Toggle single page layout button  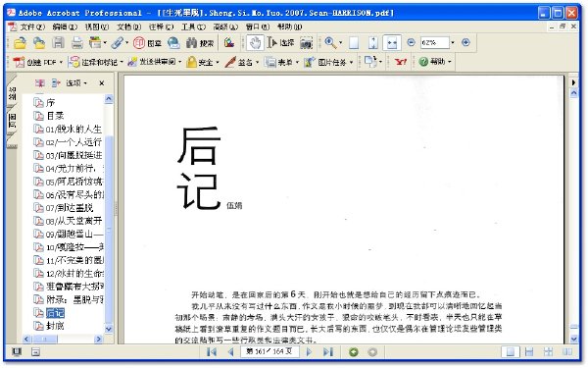[511, 352]
